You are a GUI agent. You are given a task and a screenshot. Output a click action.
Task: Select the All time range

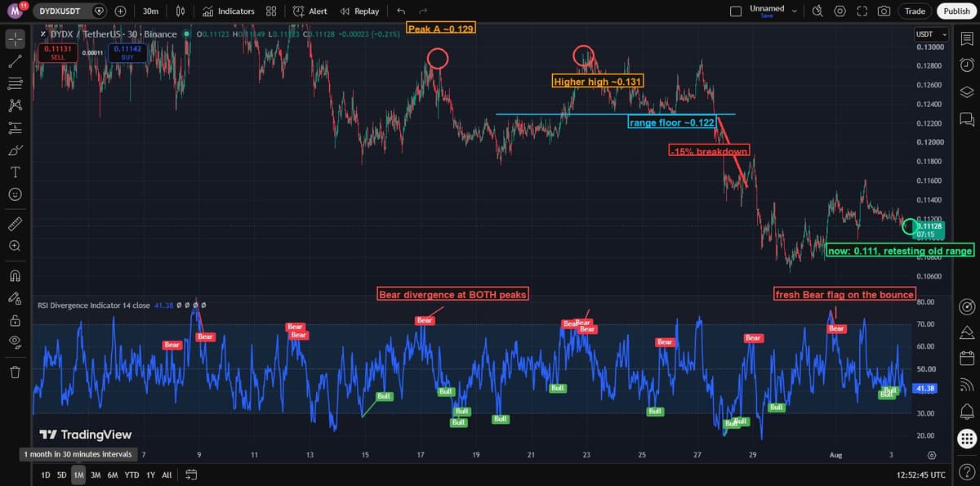[167, 475]
